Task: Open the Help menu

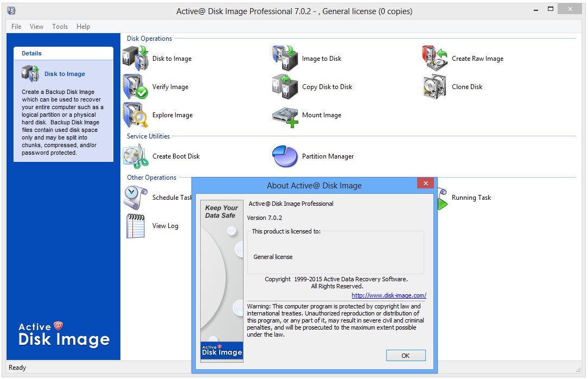Action: [83, 26]
